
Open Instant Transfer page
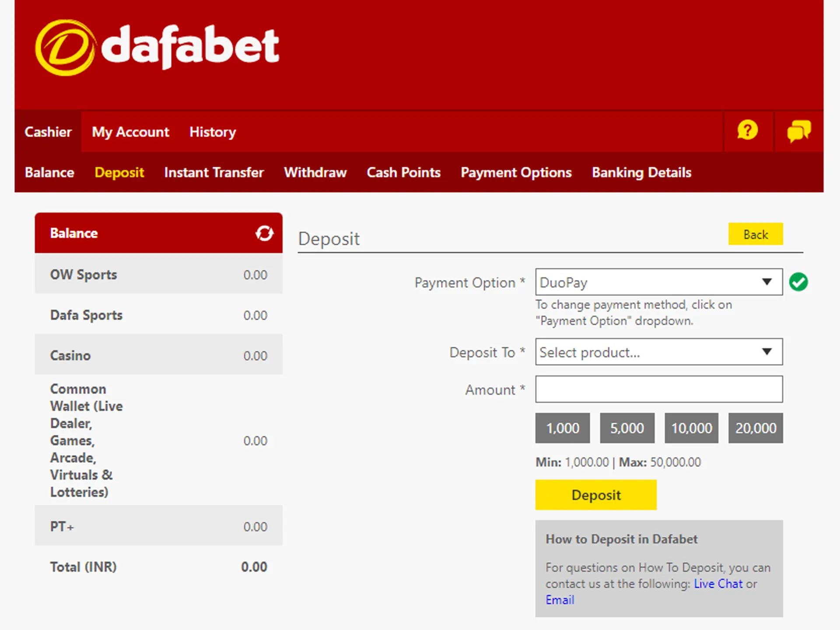(214, 172)
